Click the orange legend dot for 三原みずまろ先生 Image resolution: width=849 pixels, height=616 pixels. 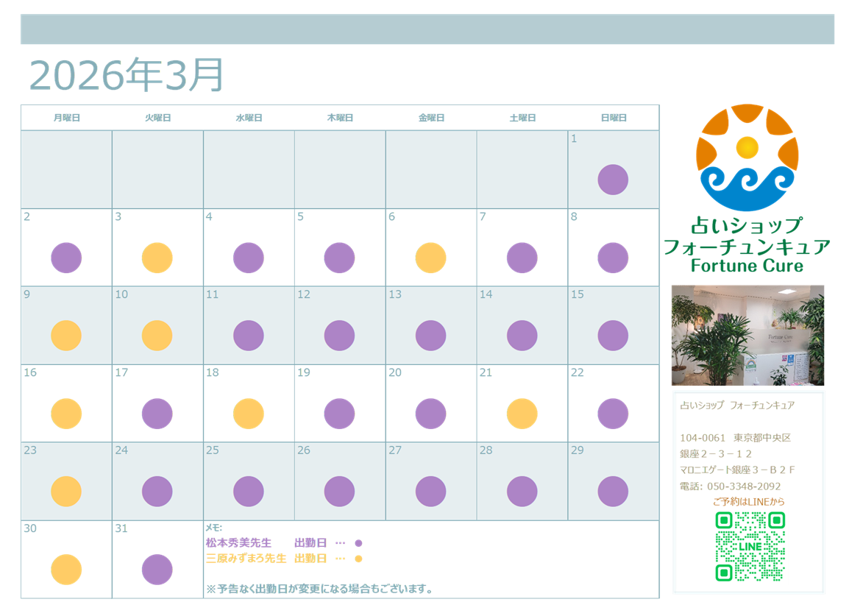358,559
